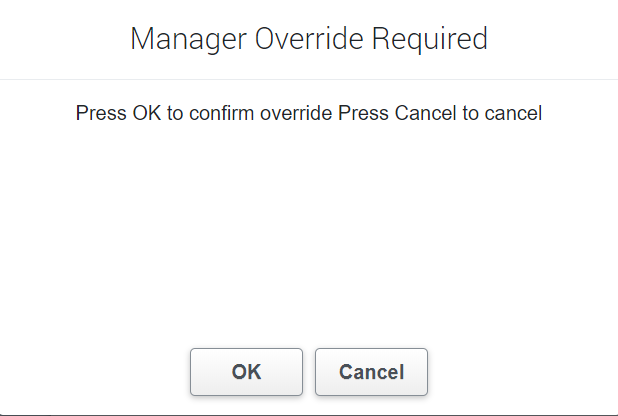The width and height of the screenshot is (618, 416).
Task: Click the Cancel button
Action: click(x=371, y=372)
